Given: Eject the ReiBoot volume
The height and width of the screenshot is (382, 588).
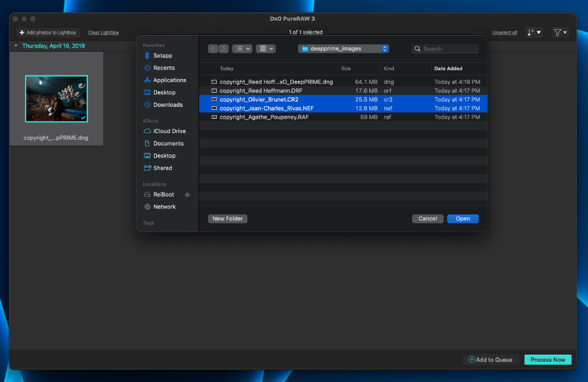Looking at the screenshot, I should tap(187, 195).
